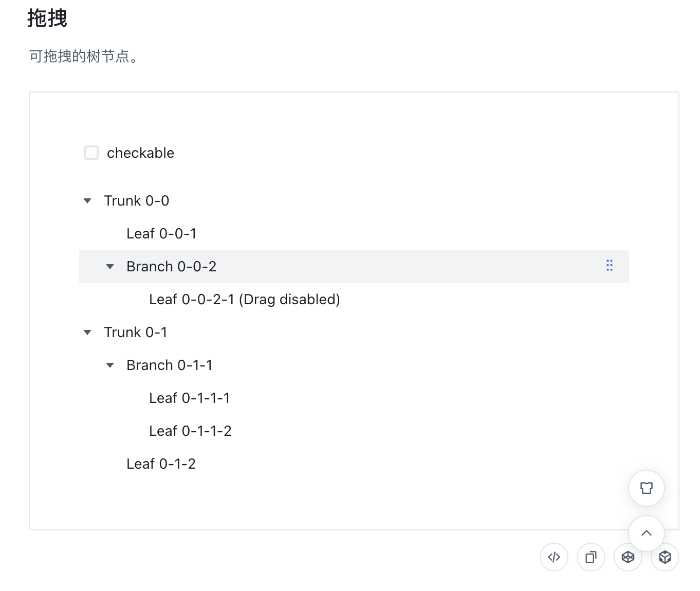Collapse the Branch 0-0-2 node
Screen dimensions: 700x591
click(109, 266)
